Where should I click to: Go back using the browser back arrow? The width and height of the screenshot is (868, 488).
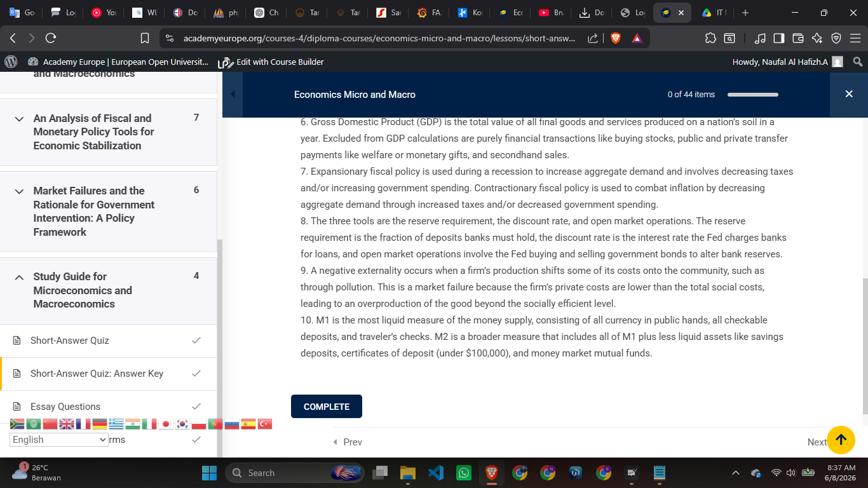point(13,38)
